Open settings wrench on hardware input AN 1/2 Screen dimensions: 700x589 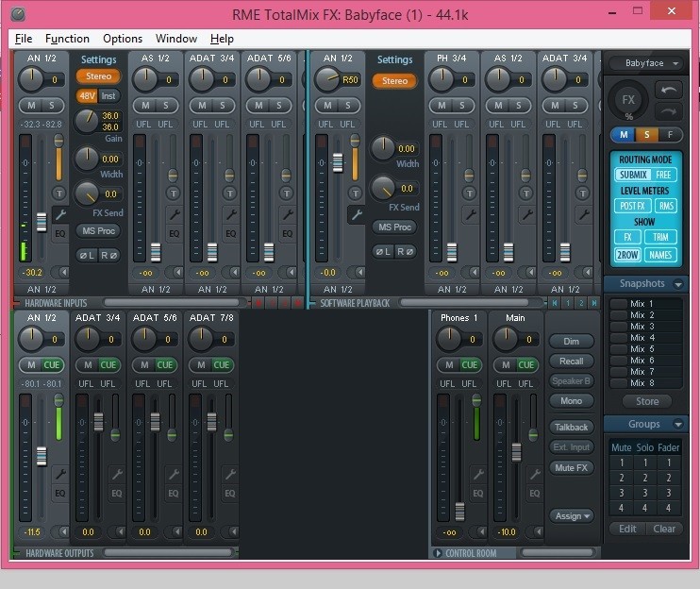point(60,214)
